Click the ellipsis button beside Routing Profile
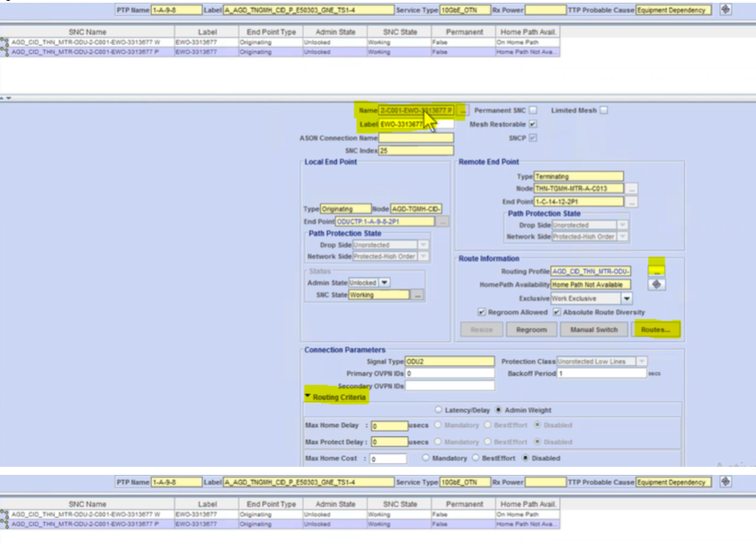Image resolution: width=756 pixels, height=545 pixels. pyautogui.click(x=656, y=271)
